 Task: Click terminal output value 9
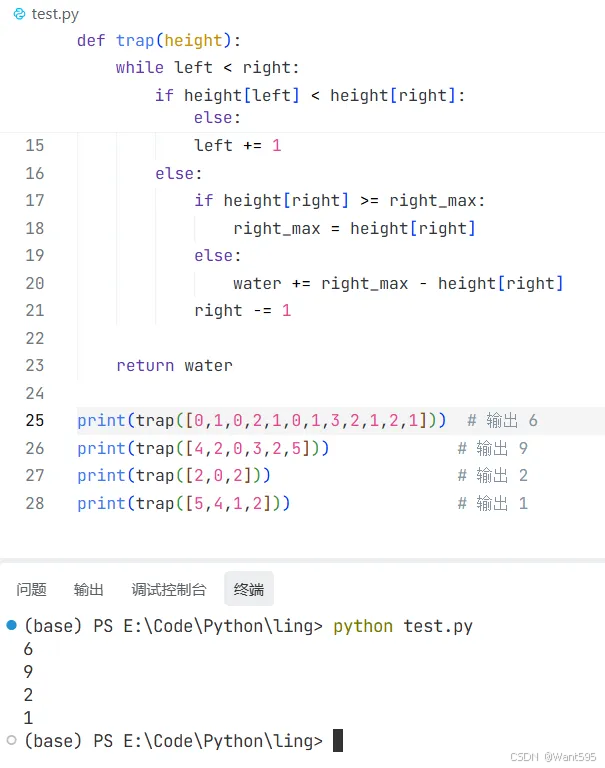(28, 672)
